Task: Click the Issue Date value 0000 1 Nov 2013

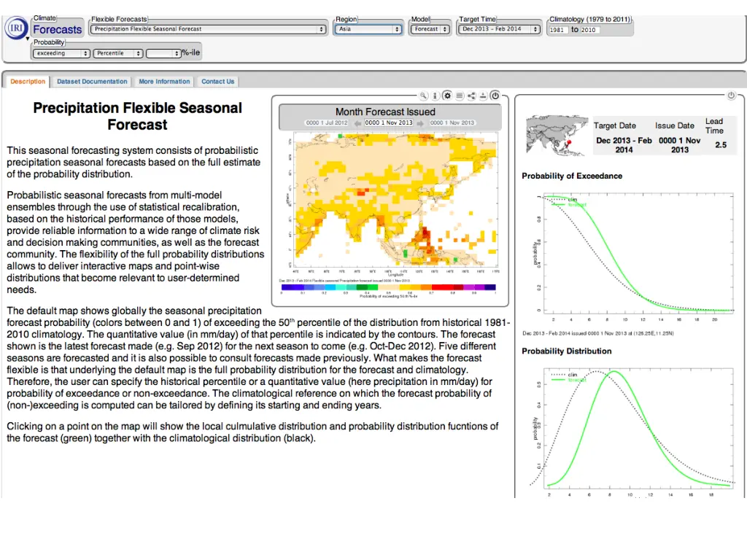Action: [680, 145]
